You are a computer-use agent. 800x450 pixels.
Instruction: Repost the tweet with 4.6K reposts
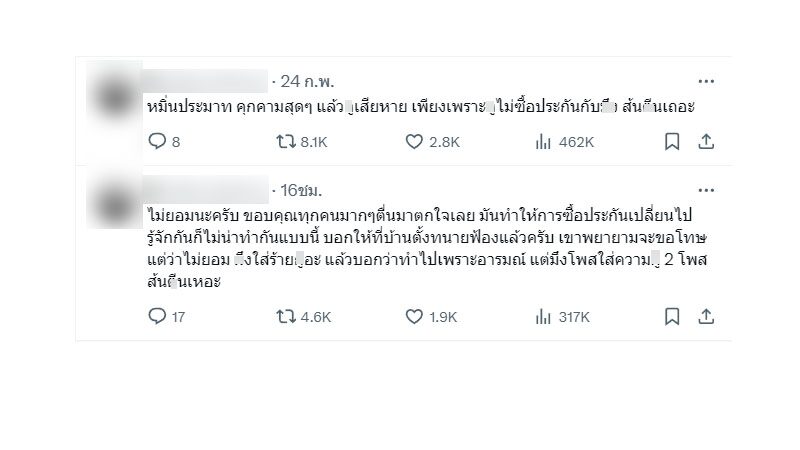286,317
